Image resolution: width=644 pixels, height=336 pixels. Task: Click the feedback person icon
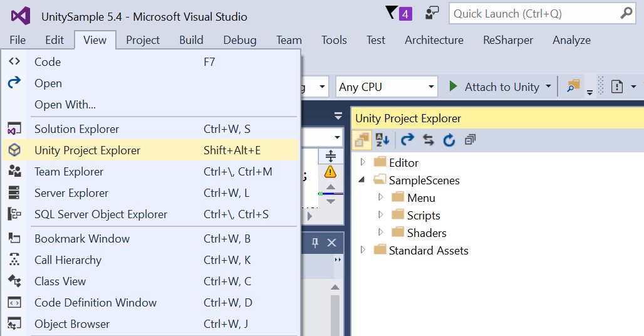[432, 13]
